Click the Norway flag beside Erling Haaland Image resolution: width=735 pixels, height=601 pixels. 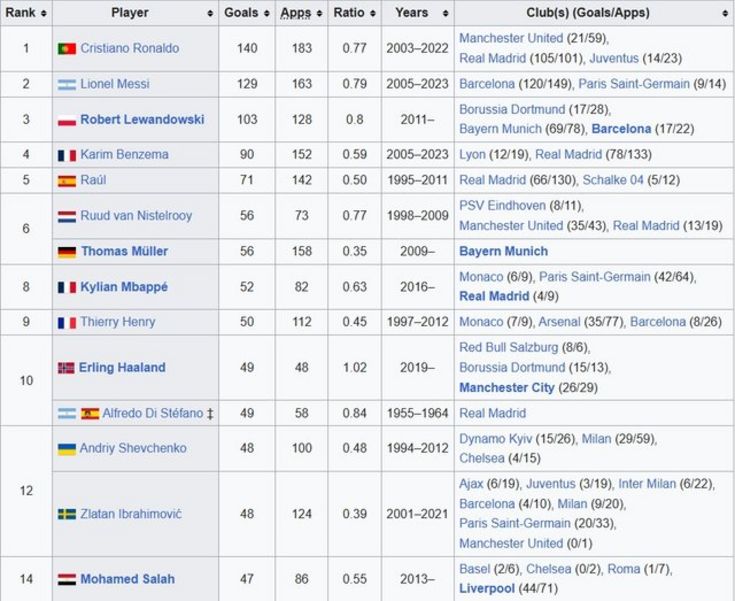click(66, 368)
